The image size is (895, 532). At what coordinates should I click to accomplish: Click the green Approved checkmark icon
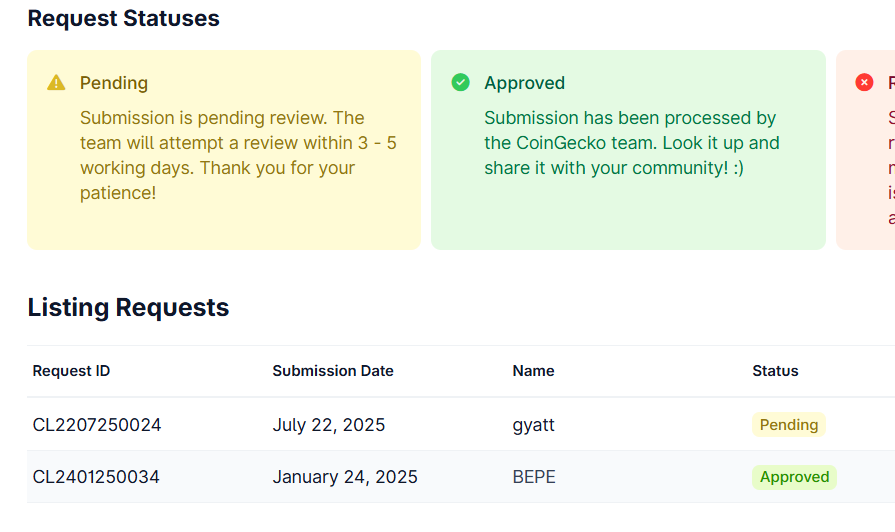point(461,82)
